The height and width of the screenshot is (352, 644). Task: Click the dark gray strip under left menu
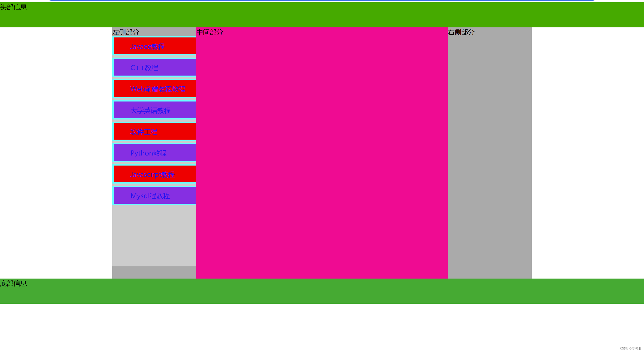[154, 272]
